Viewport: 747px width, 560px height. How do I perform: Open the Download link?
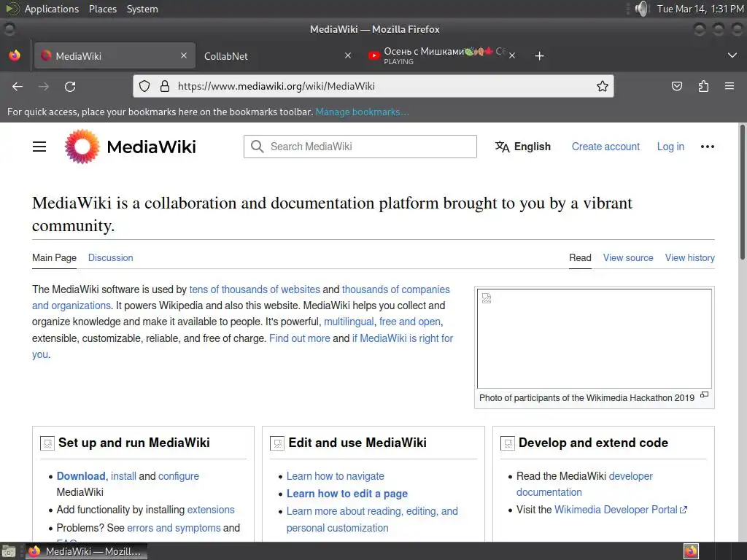point(81,476)
